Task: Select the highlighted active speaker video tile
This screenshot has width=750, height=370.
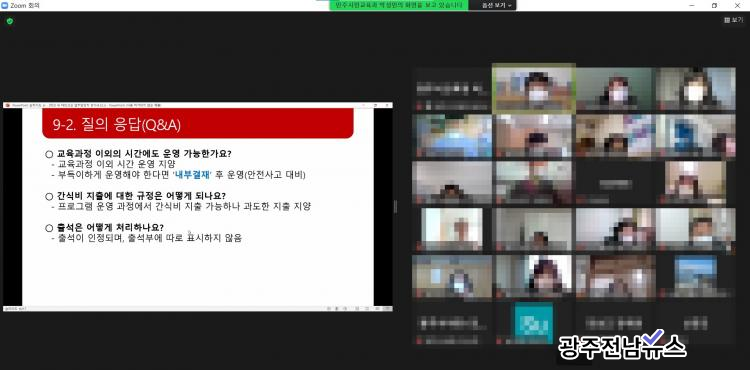Action: coord(534,89)
